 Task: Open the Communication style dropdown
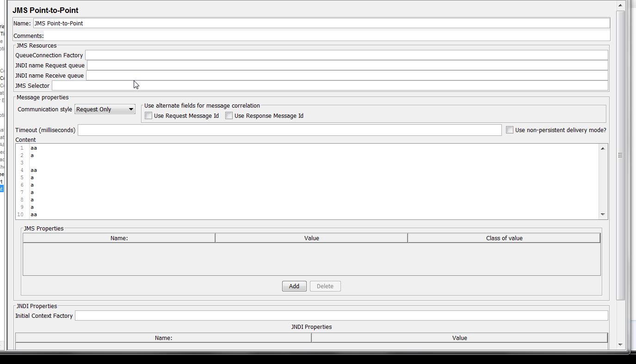[x=131, y=109]
